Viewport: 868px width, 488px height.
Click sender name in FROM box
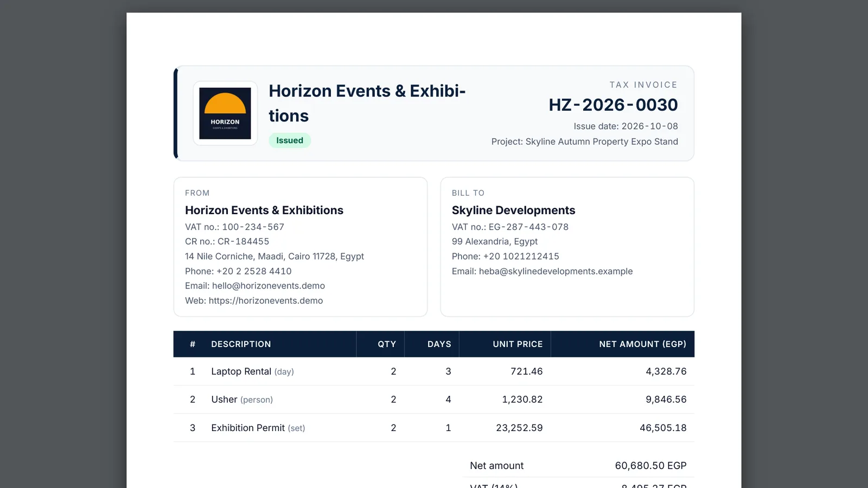click(x=264, y=210)
